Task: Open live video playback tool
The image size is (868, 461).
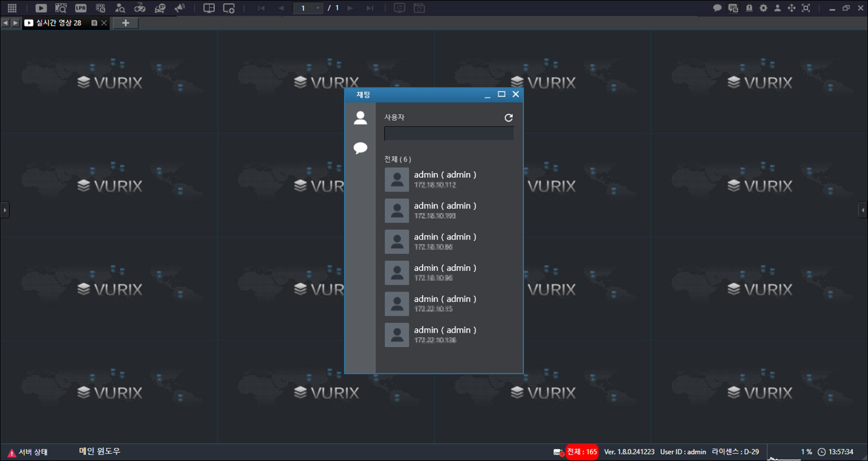Action: click(x=41, y=8)
